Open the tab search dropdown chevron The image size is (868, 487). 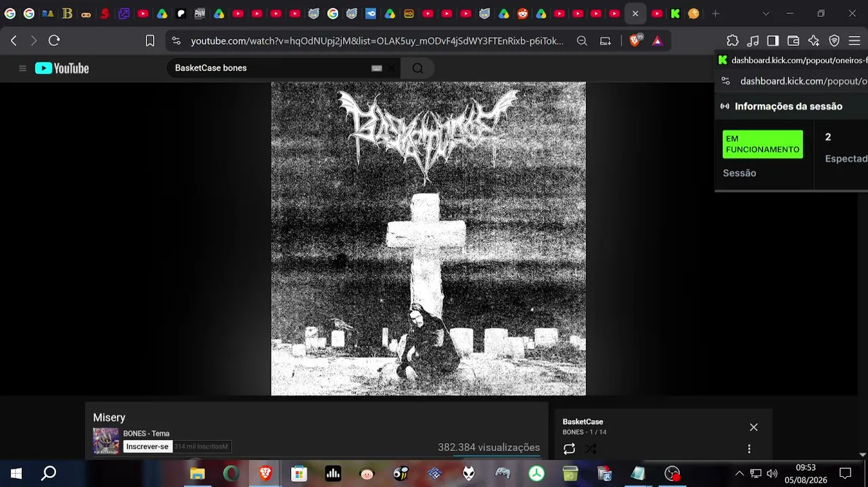tap(766, 14)
